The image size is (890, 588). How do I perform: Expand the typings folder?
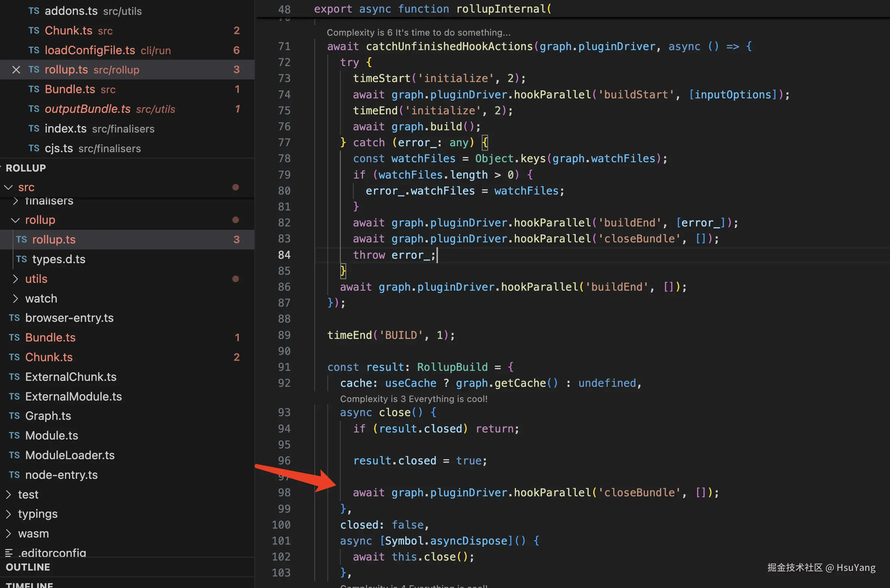coord(8,514)
